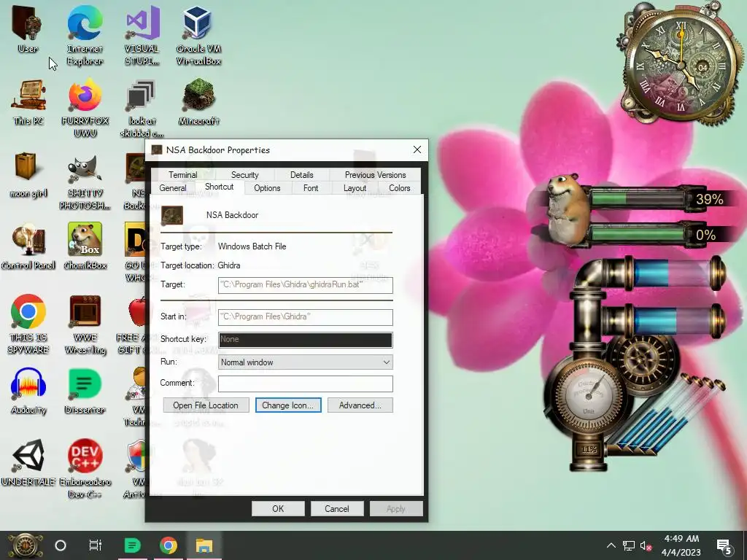Click the Comment text field
747x560 pixels.
(x=306, y=384)
